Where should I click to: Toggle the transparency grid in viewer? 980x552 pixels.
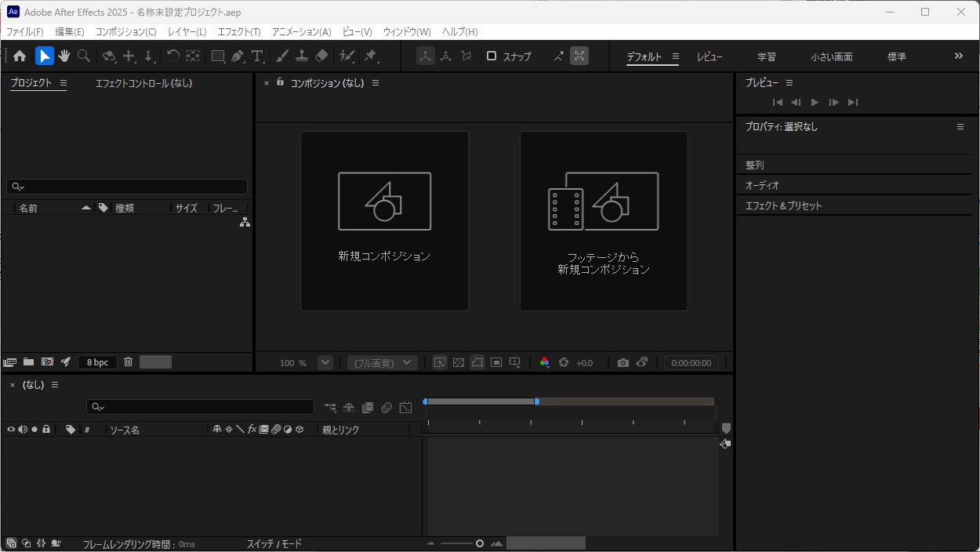[459, 362]
